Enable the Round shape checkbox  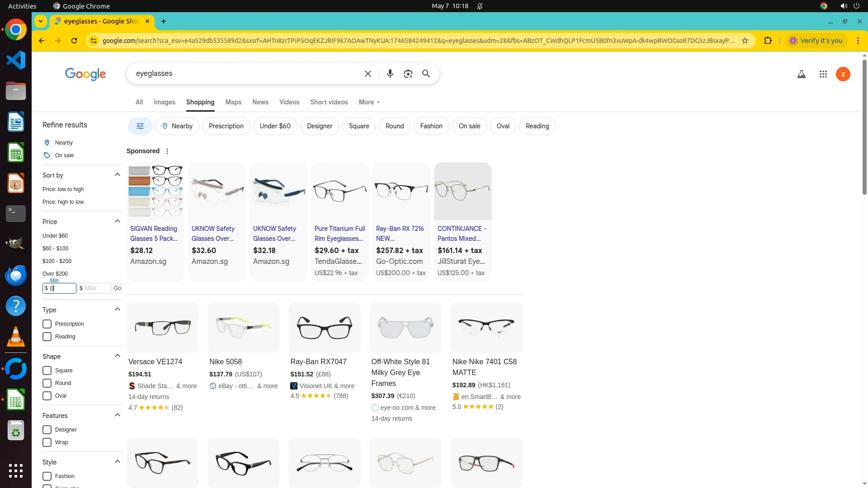pos(47,383)
